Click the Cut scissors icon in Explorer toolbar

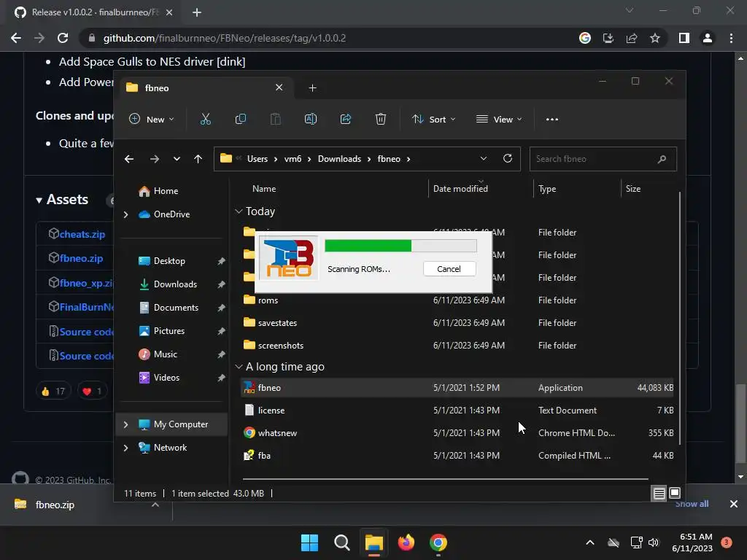click(x=205, y=119)
